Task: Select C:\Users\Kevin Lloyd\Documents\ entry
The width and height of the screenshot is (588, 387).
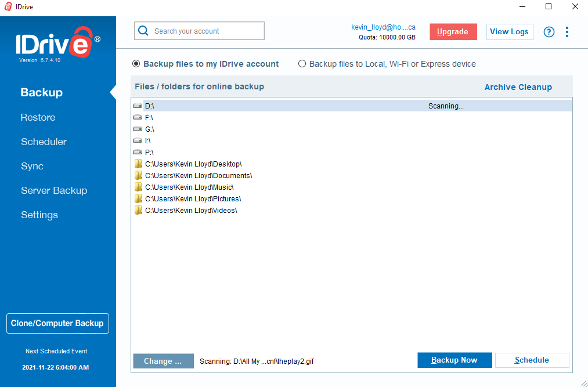Action: (199, 175)
